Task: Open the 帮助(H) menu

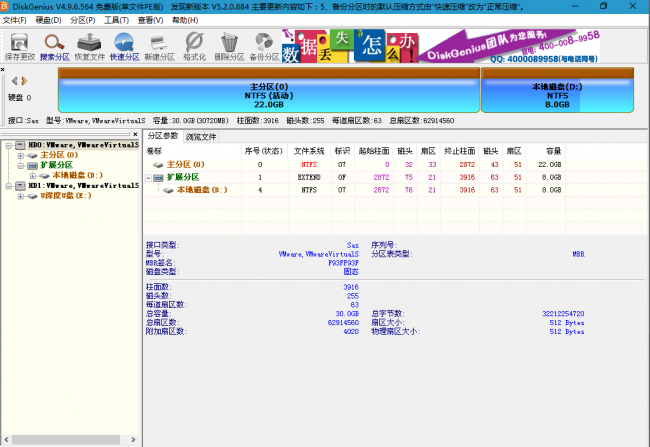Action: pos(185,20)
